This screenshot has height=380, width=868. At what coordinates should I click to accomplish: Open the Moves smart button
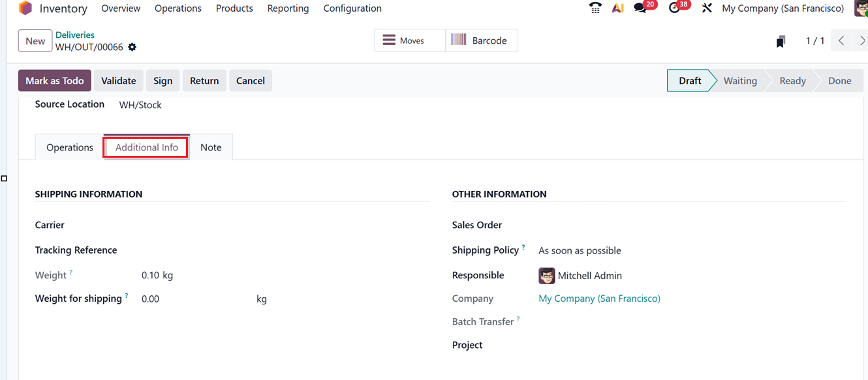pyautogui.click(x=409, y=40)
